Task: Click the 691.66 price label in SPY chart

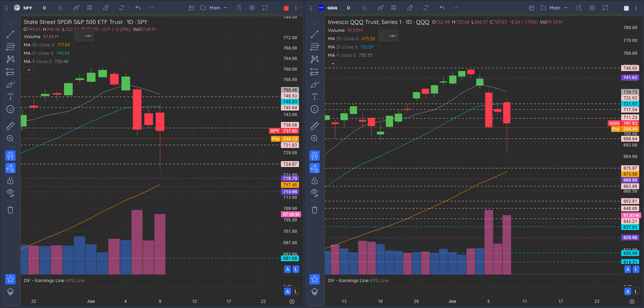Action: point(291,258)
